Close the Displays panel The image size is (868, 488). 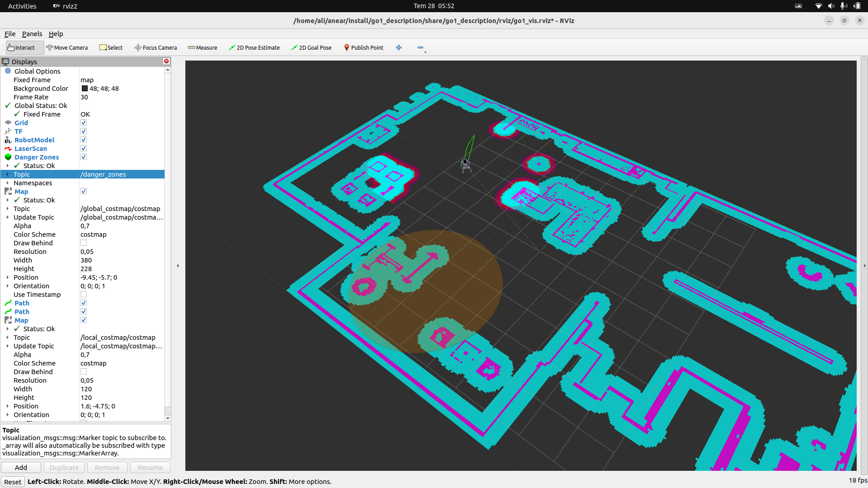point(166,61)
